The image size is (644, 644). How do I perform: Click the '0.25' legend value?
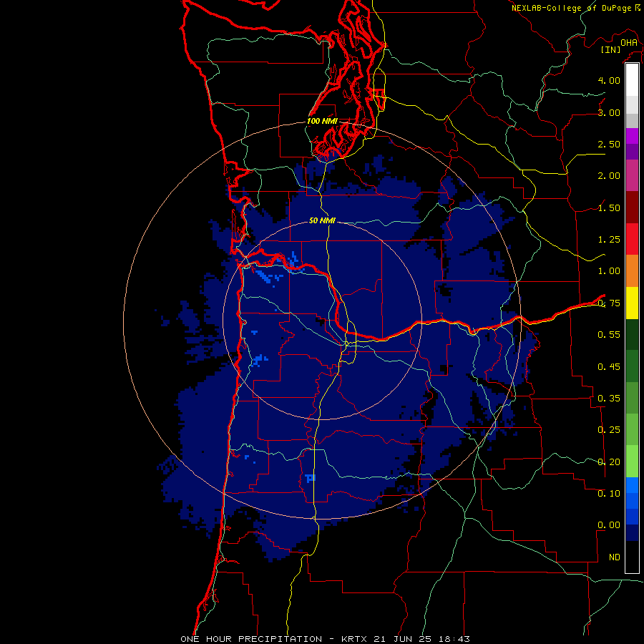pyautogui.click(x=609, y=430)
